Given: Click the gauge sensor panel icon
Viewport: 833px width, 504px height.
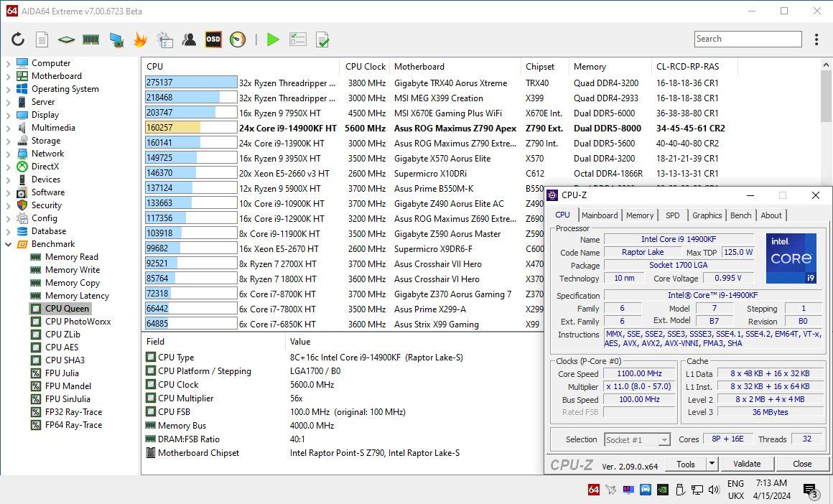Looking at the screenshot, I should [x=238, y=39].
